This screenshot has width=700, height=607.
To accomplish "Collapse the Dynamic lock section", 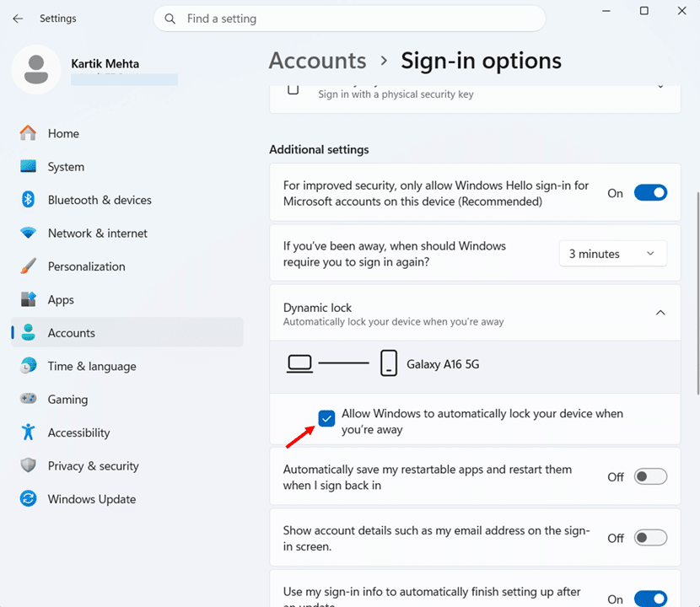I will click(660, 313).
